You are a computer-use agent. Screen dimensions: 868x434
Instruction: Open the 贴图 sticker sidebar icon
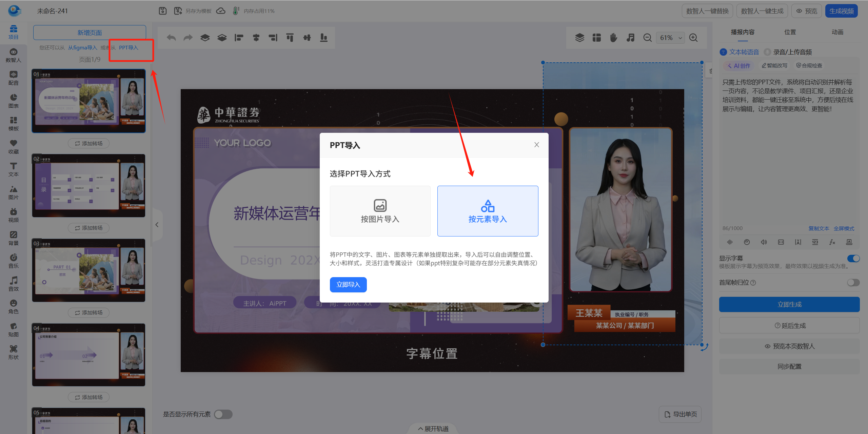click(13, 329)
